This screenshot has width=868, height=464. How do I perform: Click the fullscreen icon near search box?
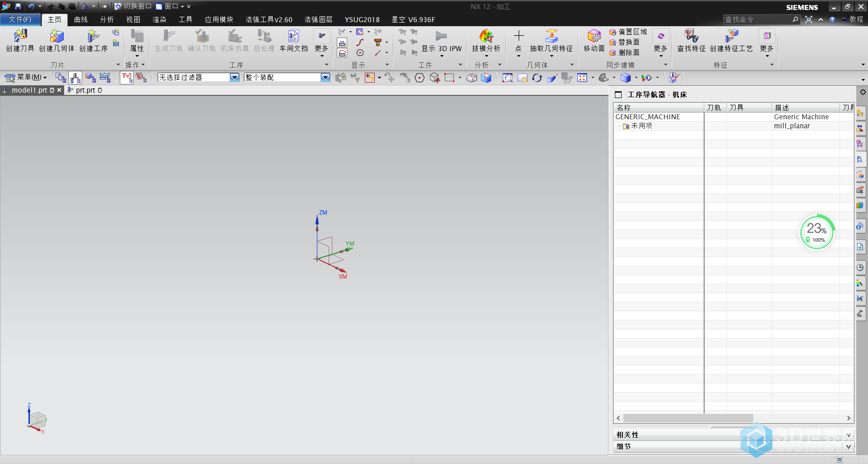[809, 19]
